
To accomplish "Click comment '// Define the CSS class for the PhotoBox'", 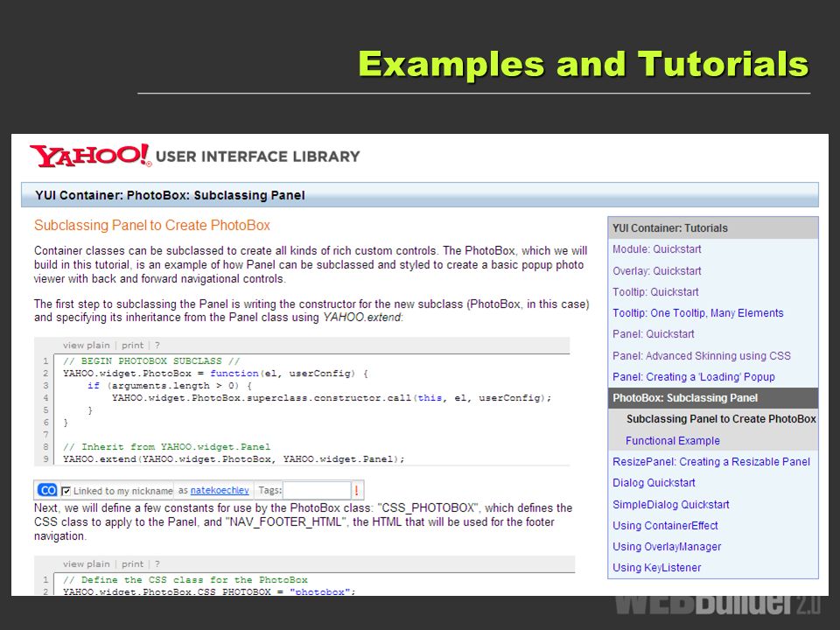I will pos(185,579).
